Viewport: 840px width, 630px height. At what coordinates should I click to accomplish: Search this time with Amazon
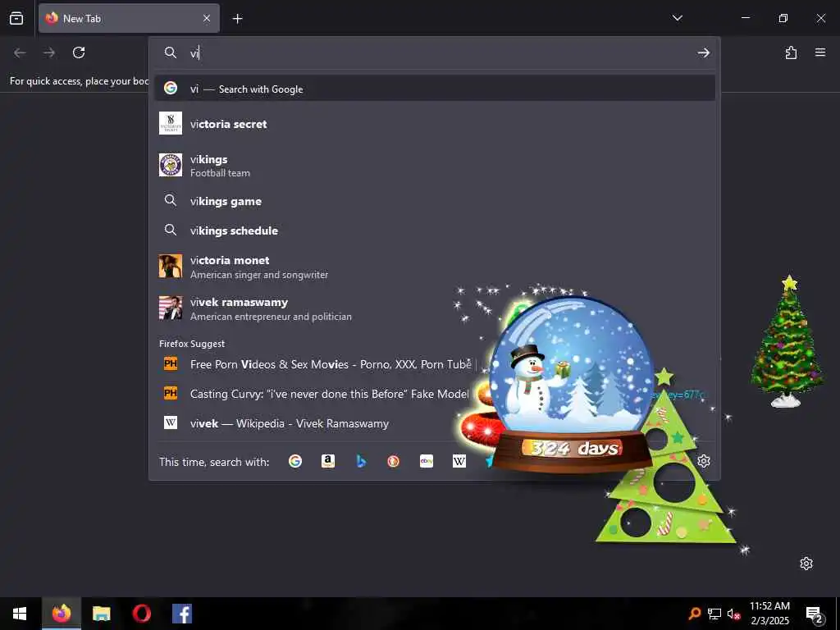click(x=328, y=461)
